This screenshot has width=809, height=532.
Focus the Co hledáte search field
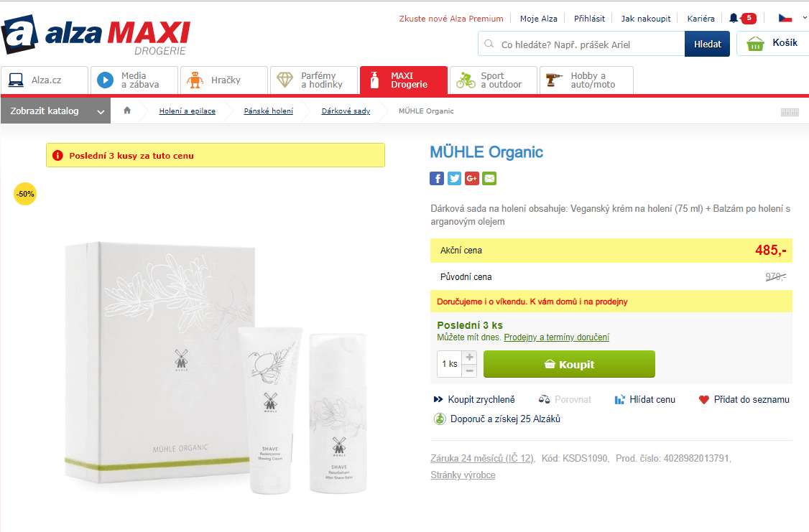coord(581,44)
